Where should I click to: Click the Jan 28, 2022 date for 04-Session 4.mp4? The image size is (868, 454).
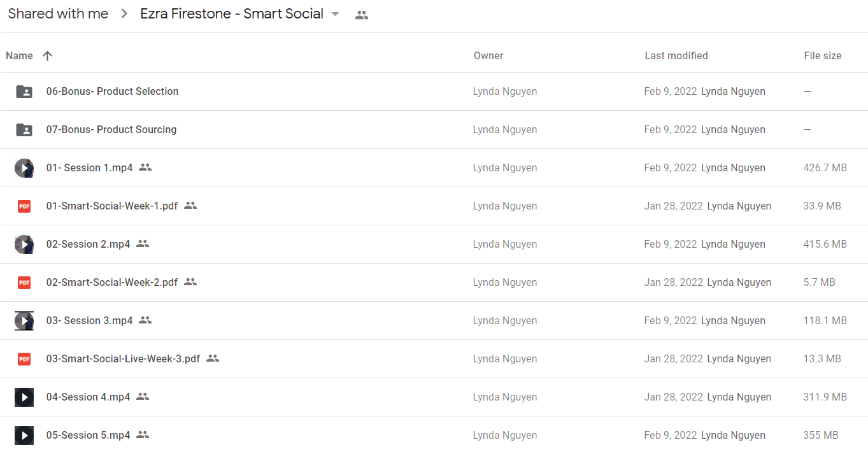pos(674,397)
